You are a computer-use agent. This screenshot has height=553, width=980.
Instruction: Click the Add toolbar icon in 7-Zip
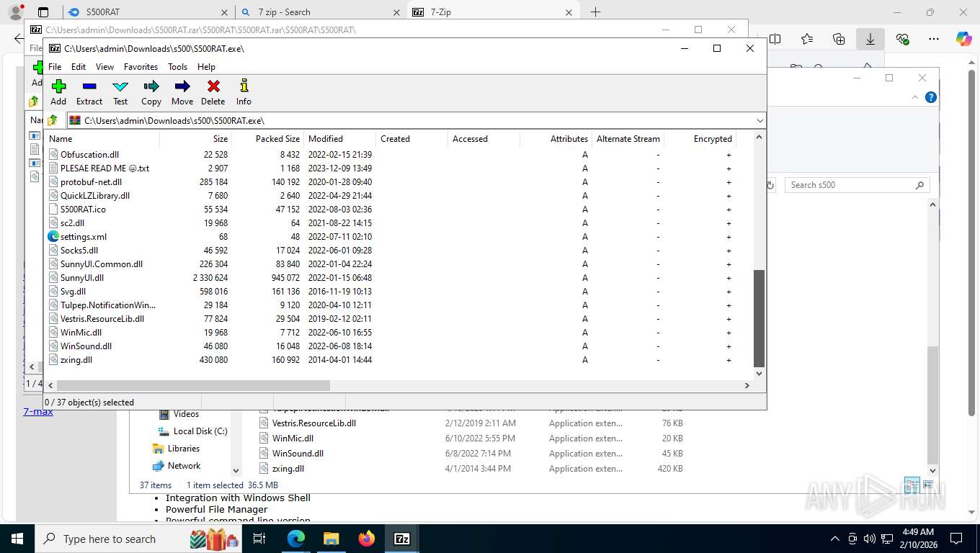(58, 87)
